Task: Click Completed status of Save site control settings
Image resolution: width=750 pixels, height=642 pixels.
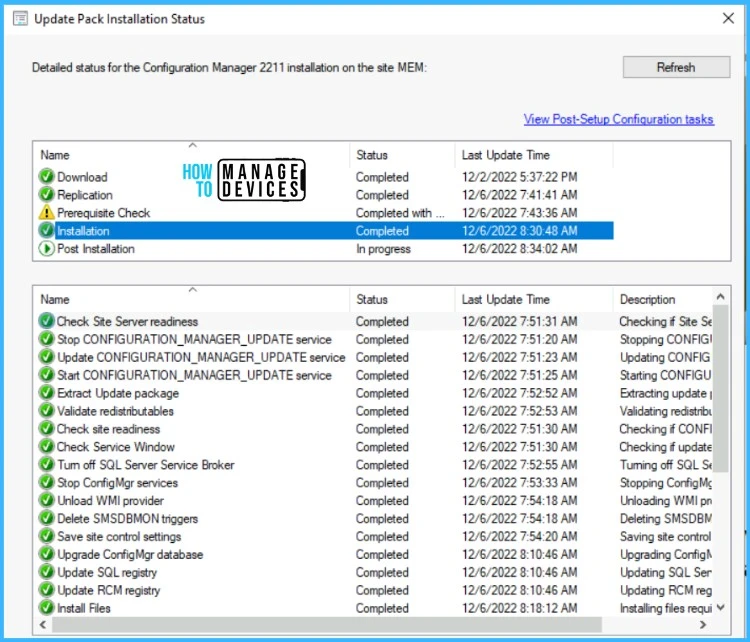Action: pyautogui.click(x=382, y=536)
